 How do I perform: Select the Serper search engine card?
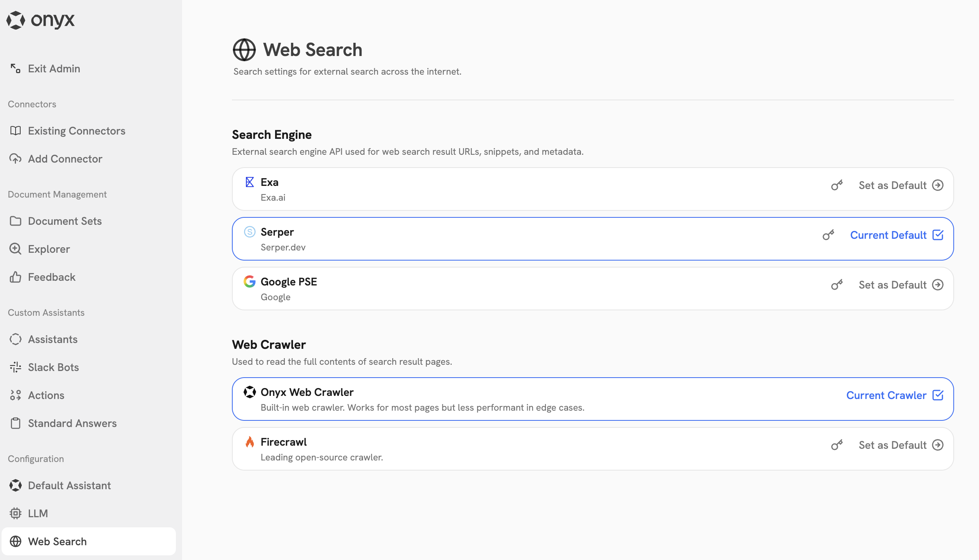click(x=545, y=238)
